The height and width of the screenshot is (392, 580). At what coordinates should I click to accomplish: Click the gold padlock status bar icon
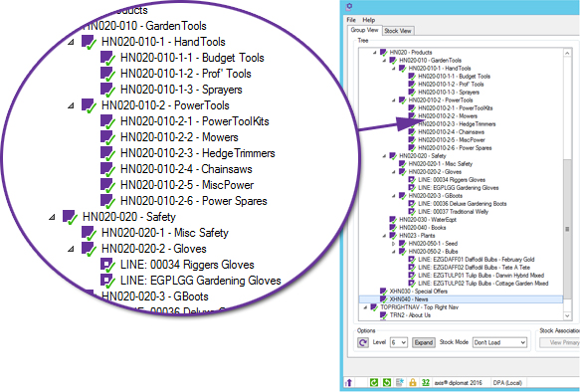413,383
